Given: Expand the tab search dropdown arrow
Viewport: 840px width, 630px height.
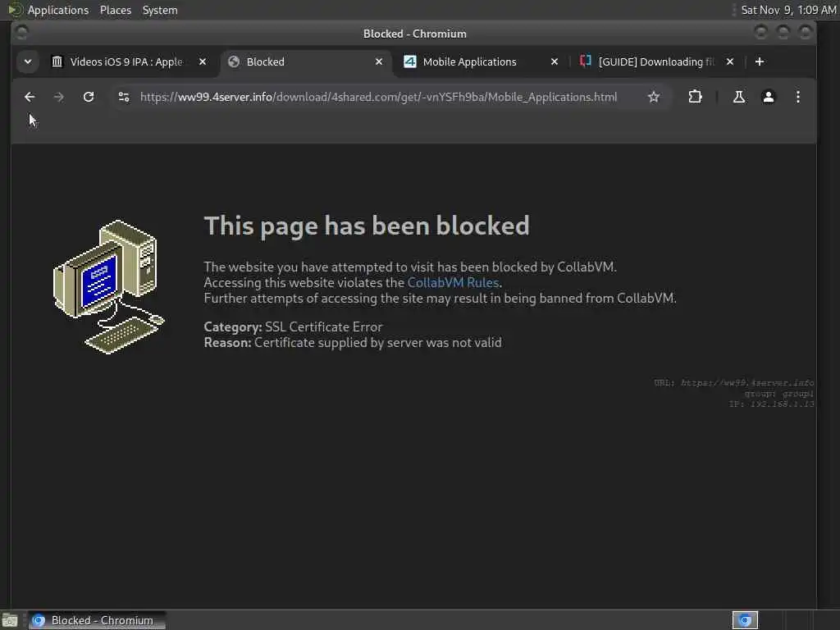Looking at the screenshot, I should pos(28,62).
